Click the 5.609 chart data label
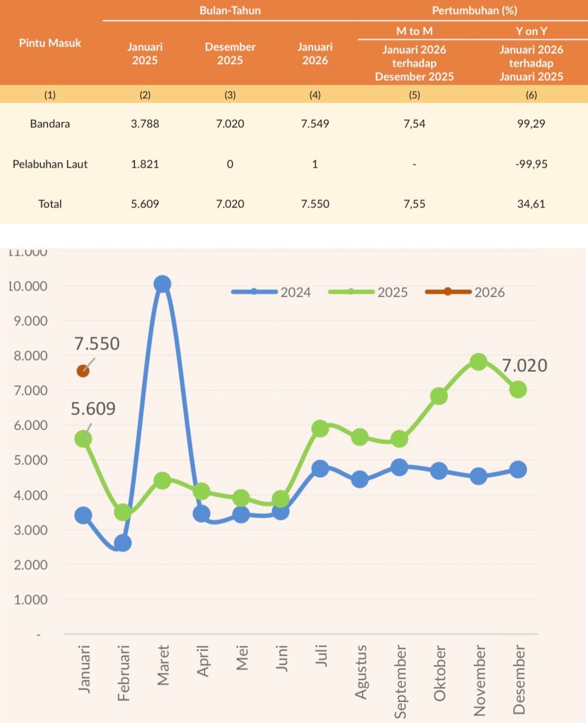 pyautogui.click(x=93, y=409)
